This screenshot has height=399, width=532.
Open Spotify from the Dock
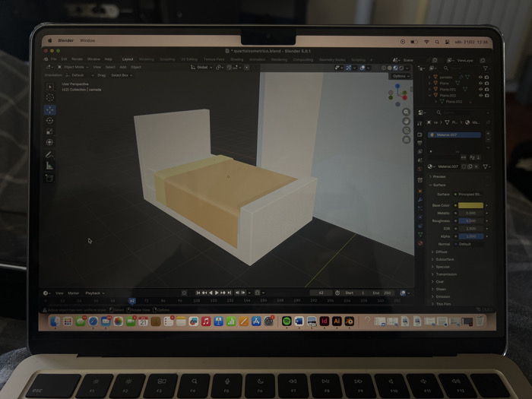point(287,321)
